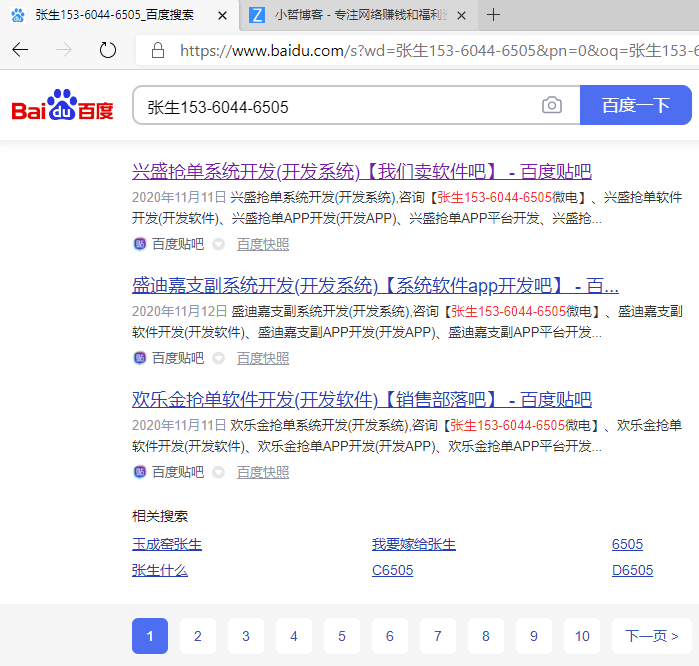Go back using the browser back arrow

tap(20, 49)
